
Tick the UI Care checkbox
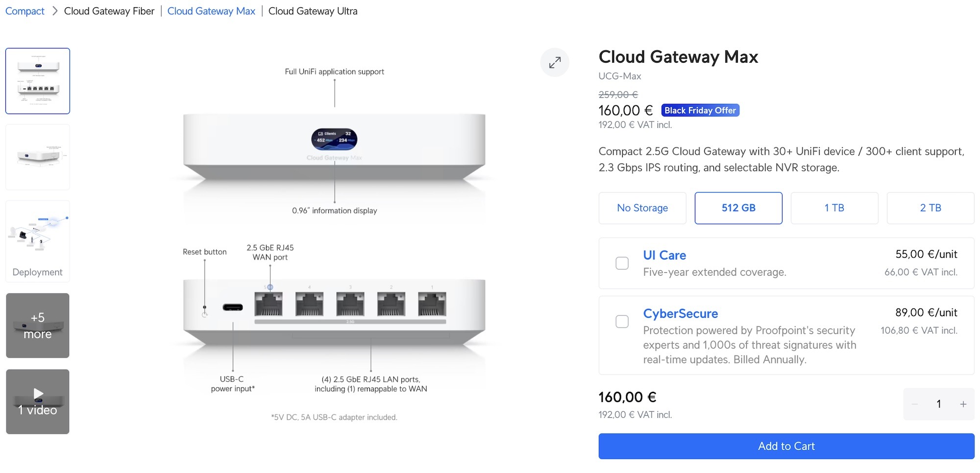tap(622, 263)
